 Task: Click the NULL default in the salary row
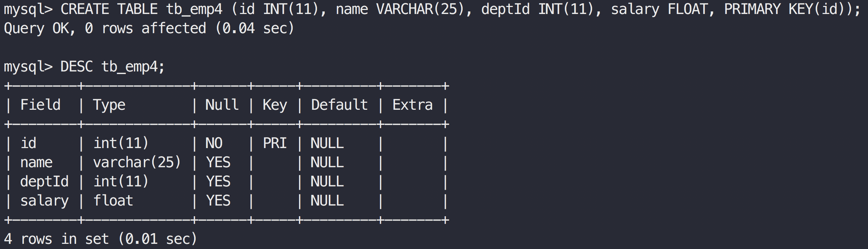click(327, 201)
